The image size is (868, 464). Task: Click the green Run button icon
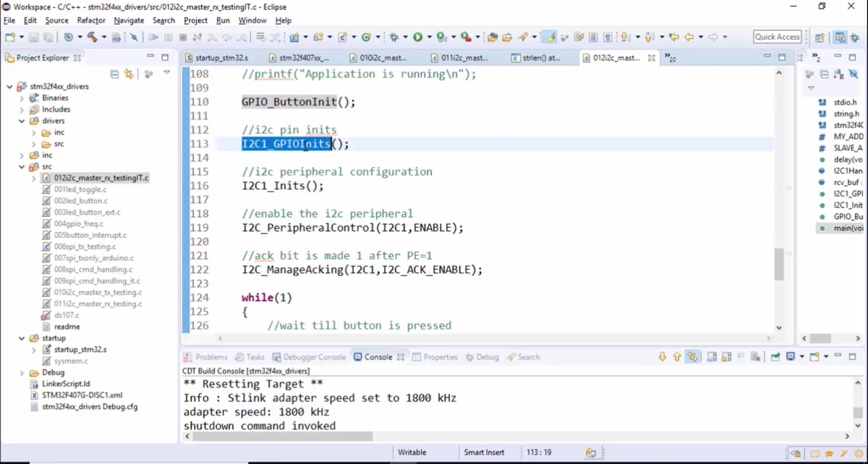[417, 37]
